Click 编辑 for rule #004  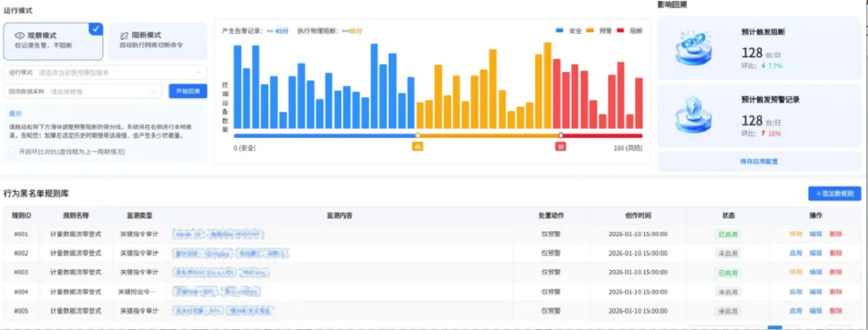click(815, 292)
